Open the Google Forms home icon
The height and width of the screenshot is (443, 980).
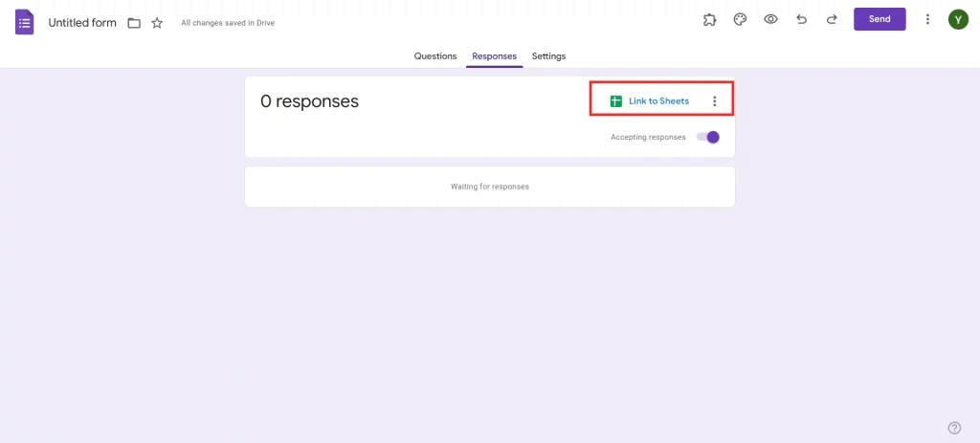(24, 23)
